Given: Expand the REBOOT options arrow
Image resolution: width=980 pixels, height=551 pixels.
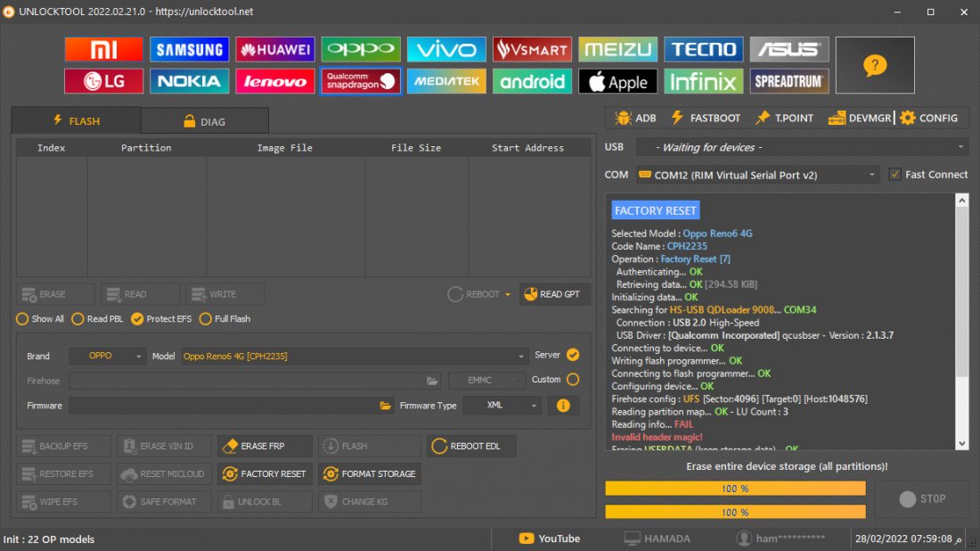Looking at the screenshot, I should click(508, 294).
